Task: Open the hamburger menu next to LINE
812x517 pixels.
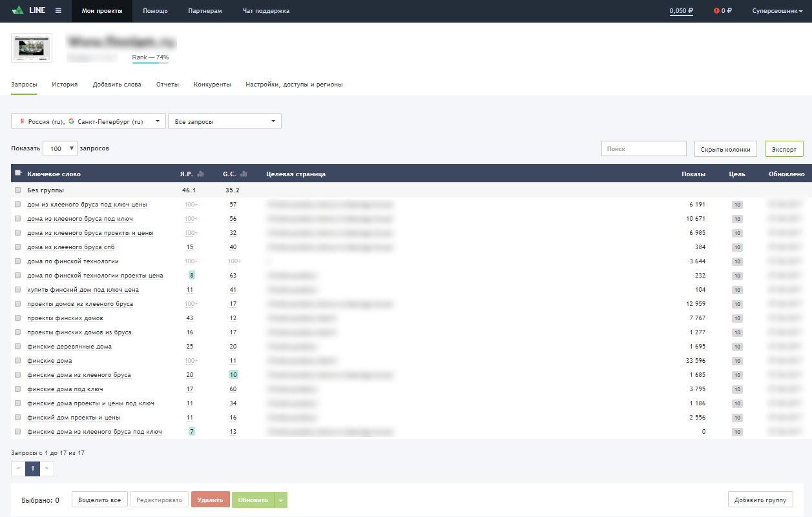Action: (x=58, y=11)
